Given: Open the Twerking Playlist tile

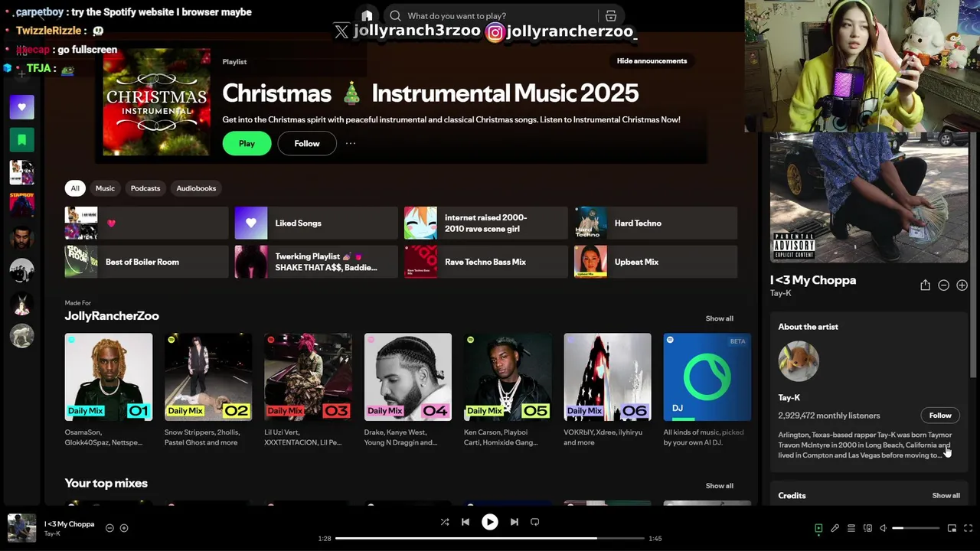Looking at the screenshot, I should [x=315, y=262].
